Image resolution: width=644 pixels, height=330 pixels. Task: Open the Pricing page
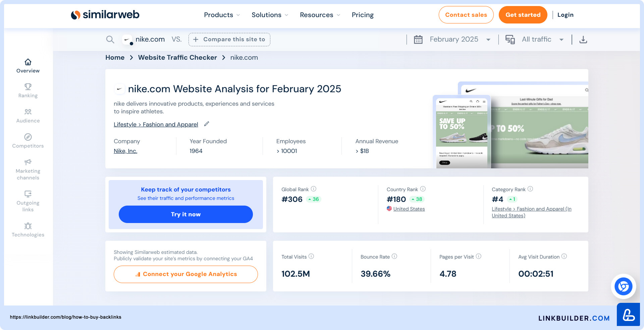point(363,15)
